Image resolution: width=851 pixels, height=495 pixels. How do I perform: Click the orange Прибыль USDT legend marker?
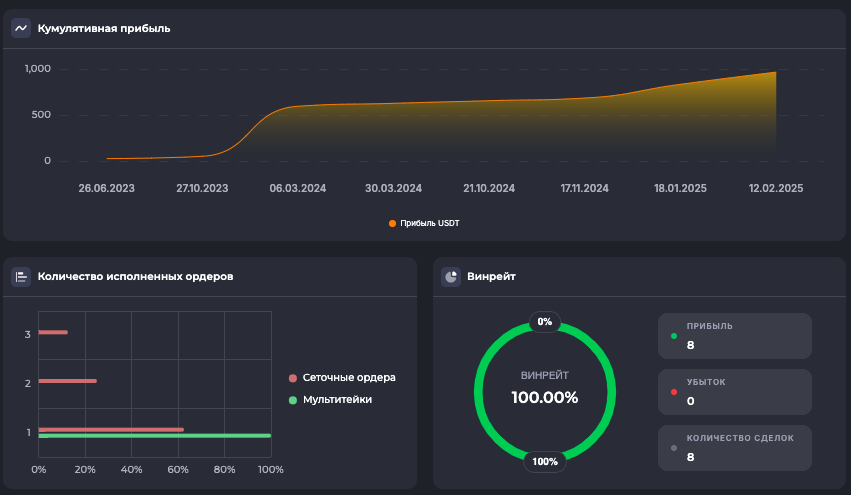coord(392,223)
